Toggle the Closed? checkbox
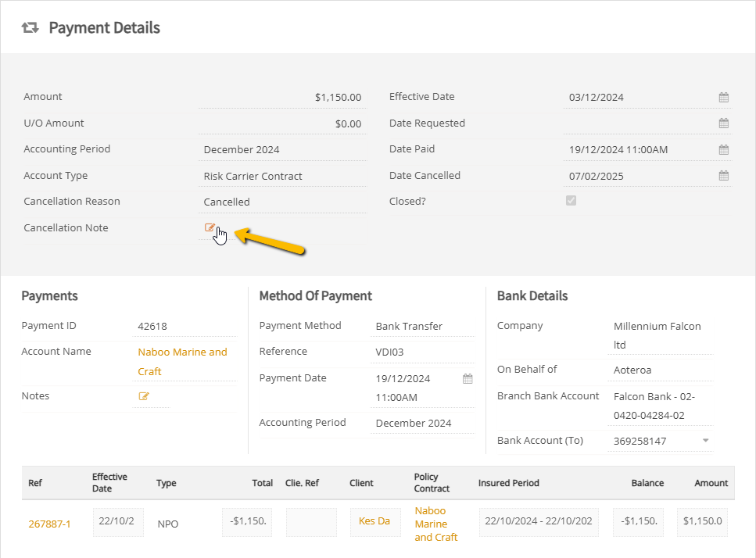Image resolution: width=756 pixels, height=558 pixels. tap(571, 200)
